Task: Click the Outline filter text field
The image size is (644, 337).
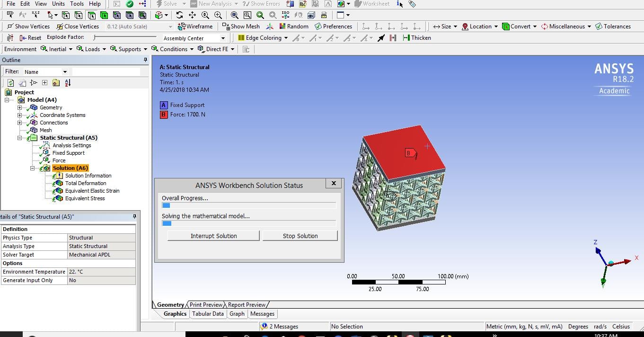Action: 106,71
